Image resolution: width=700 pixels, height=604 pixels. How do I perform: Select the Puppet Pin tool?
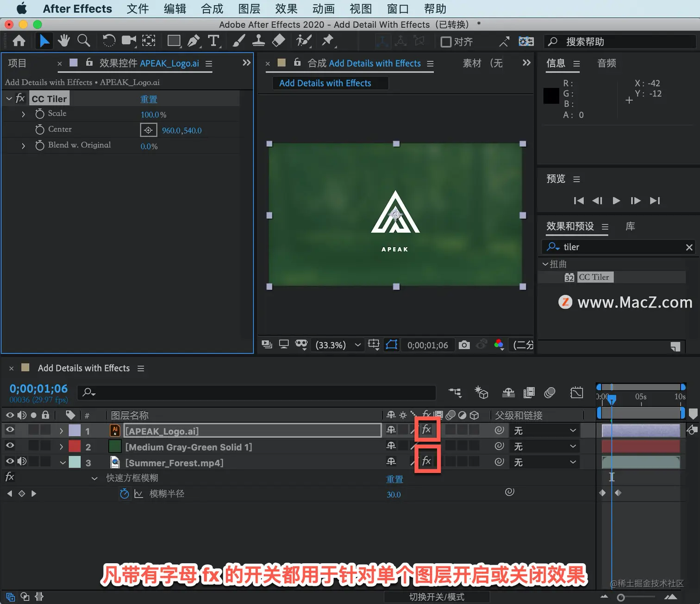coord(328,41)
